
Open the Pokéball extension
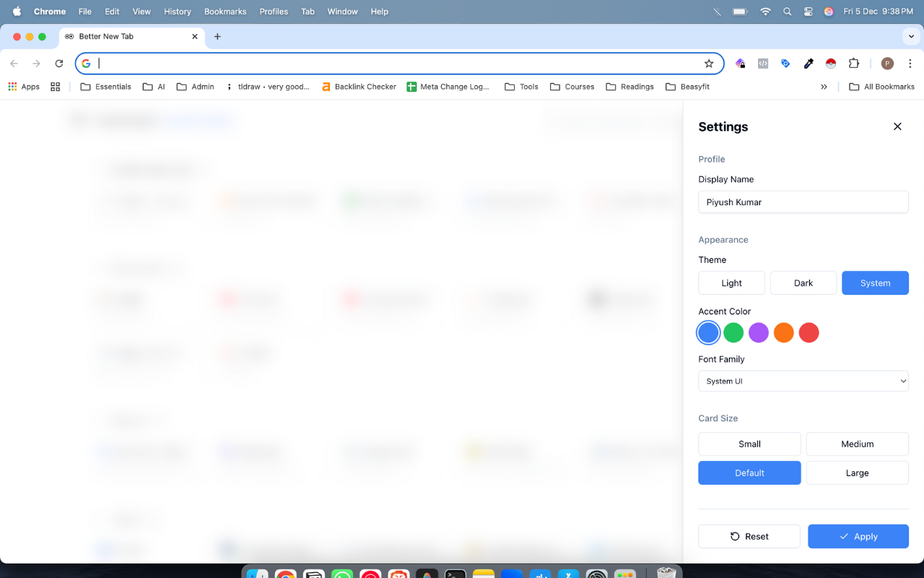pos(831,64)
